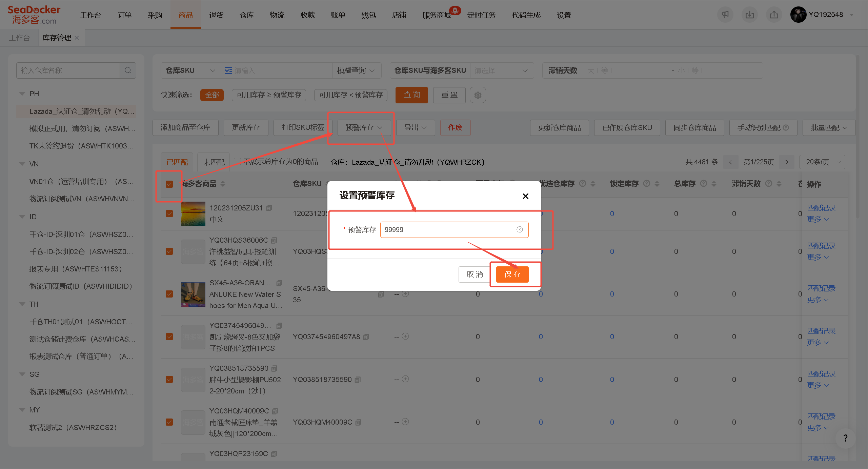Toggle 不展示总库存为0的商品 checkbox
The image size is (868, 469).
[x=238, y=162]
